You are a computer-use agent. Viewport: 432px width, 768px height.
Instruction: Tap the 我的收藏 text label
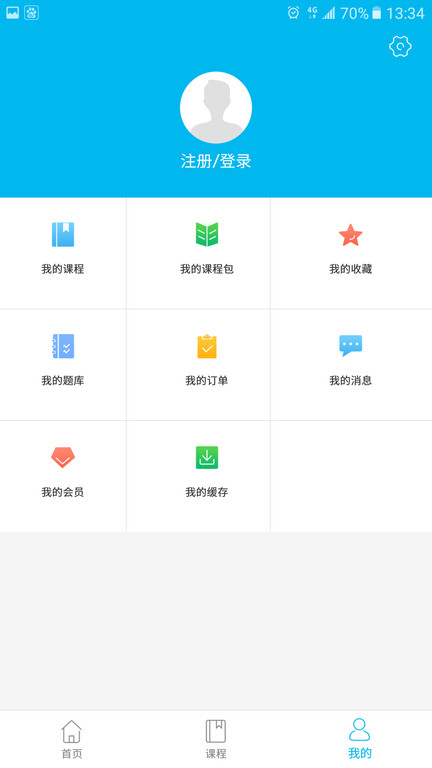tap(351, 269)
